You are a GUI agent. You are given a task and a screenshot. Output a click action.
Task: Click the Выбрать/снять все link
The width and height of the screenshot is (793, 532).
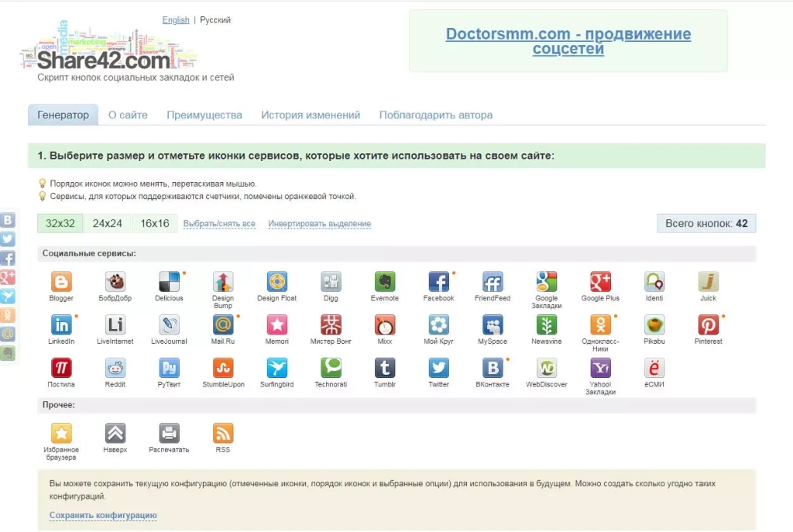(x=219, y=224)
